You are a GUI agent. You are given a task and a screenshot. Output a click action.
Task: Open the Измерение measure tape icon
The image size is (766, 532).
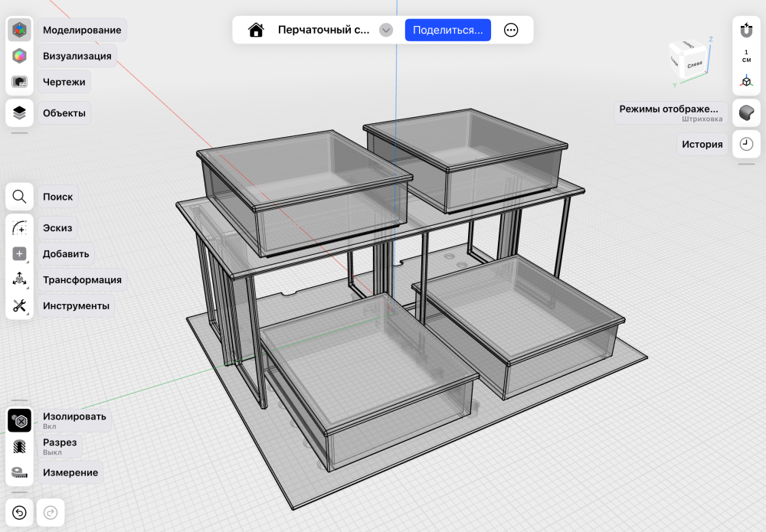tap(19, 472)
